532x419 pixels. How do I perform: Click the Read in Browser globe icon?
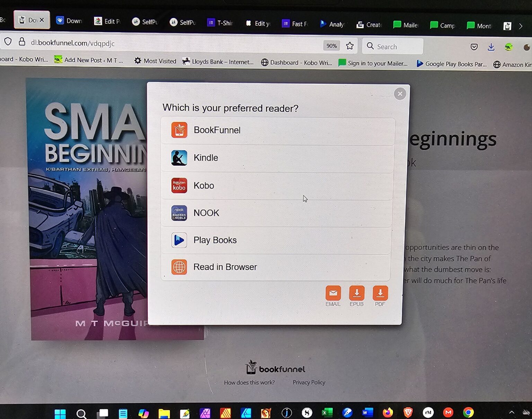click(179, 267)
